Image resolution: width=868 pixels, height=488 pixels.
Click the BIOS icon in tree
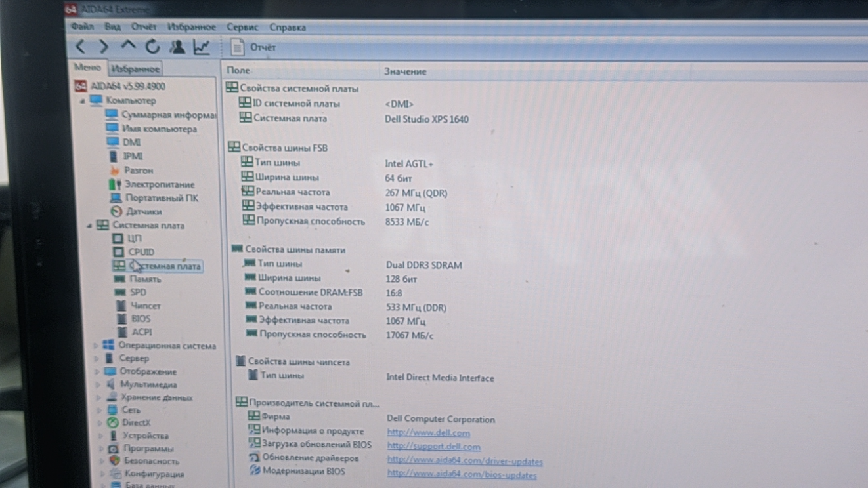[x=121, y=319]
